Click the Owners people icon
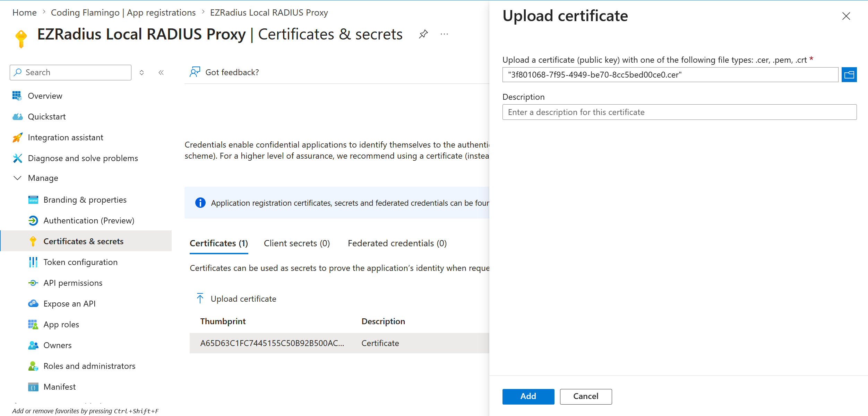The image size is (868, 416). tap(33, 345)
